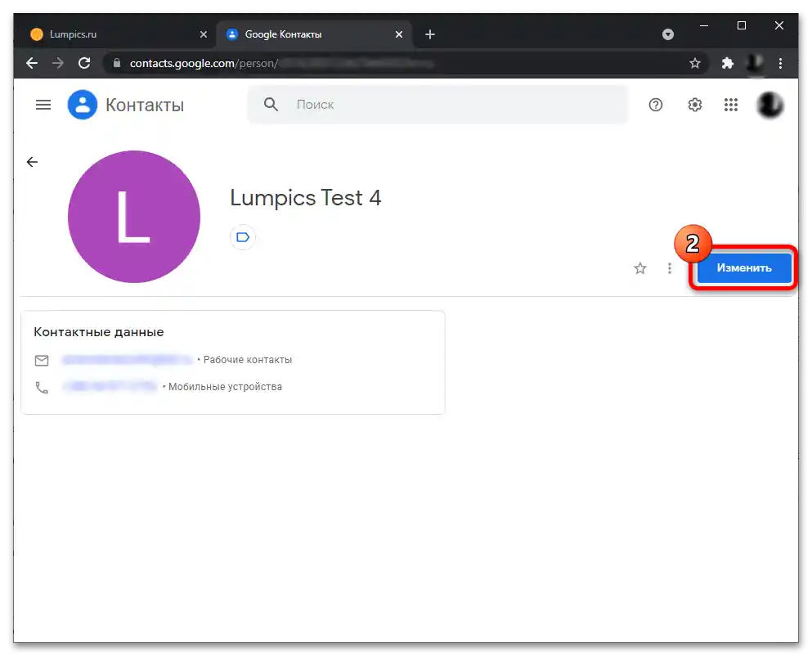This screenshot has width=812, height=656.
Task: Bookmark this page with star icon
Action: coord(695,63)
